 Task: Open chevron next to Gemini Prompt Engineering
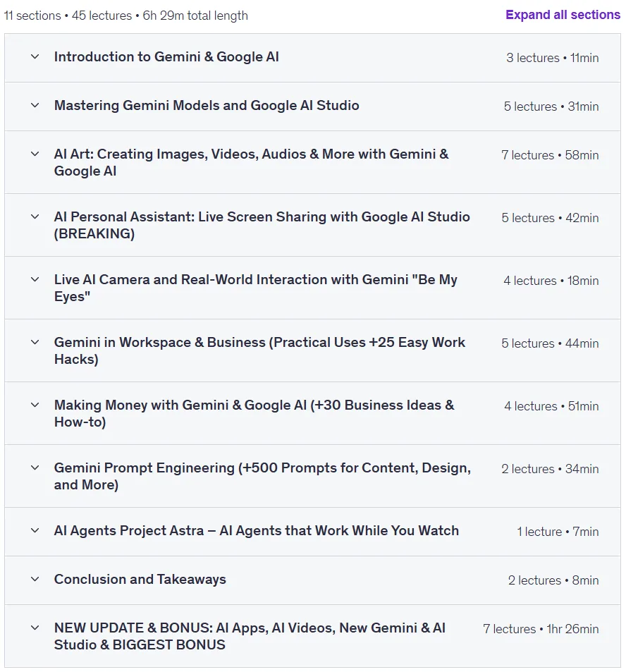click(x=35, y=468)
